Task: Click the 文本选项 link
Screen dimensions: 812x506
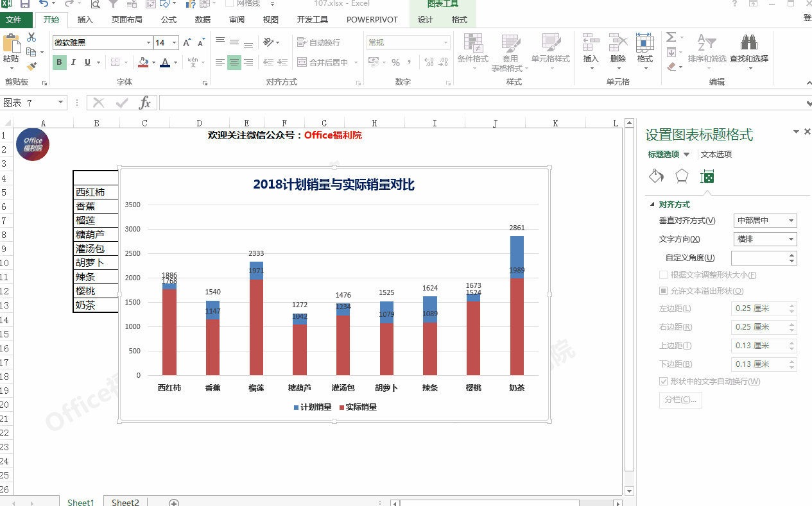Action: 716,155
